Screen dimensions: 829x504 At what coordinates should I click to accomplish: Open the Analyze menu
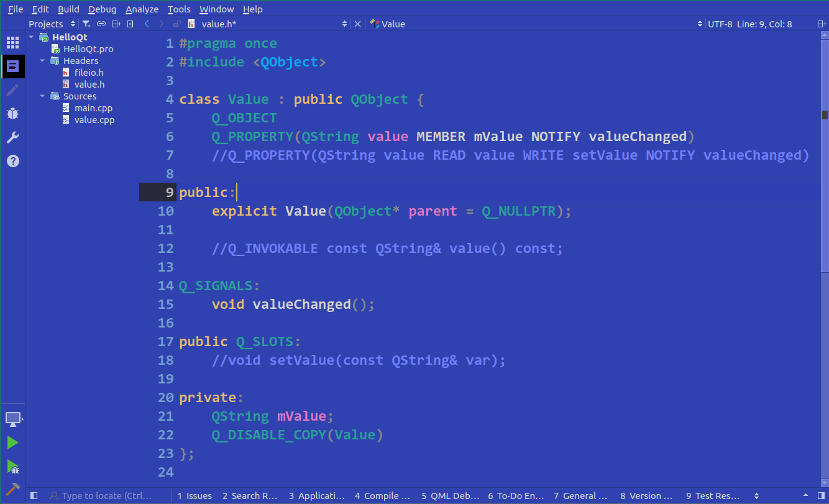pyautogui.click(x=142, y=9)
